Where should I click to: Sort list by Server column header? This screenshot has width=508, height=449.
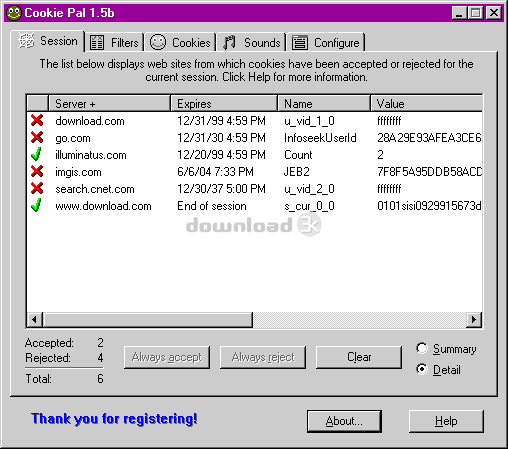(110, 103)
